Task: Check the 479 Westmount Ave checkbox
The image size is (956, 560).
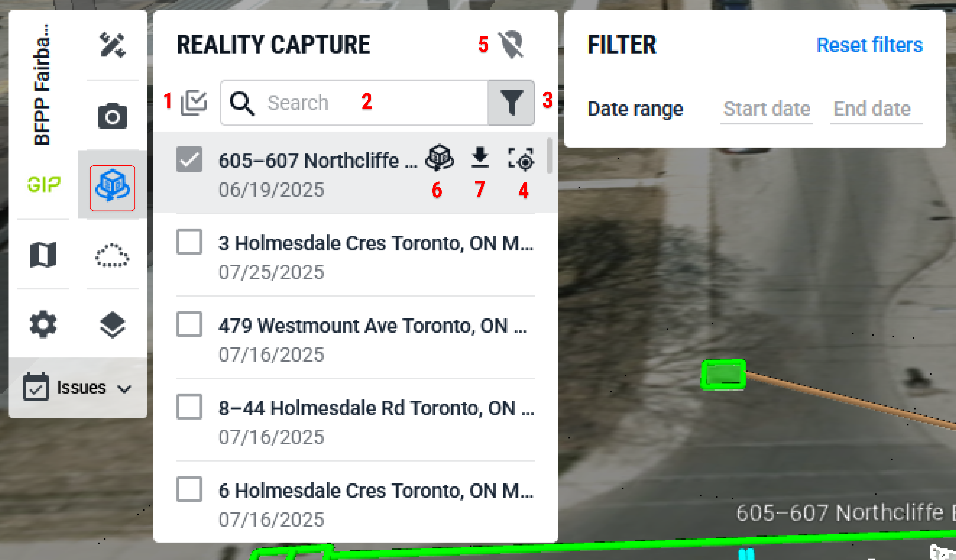Action: [x=189, y=324]
